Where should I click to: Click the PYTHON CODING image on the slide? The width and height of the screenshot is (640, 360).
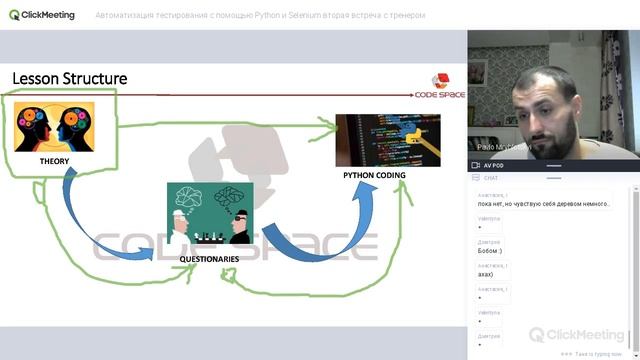tap(388, 140)
